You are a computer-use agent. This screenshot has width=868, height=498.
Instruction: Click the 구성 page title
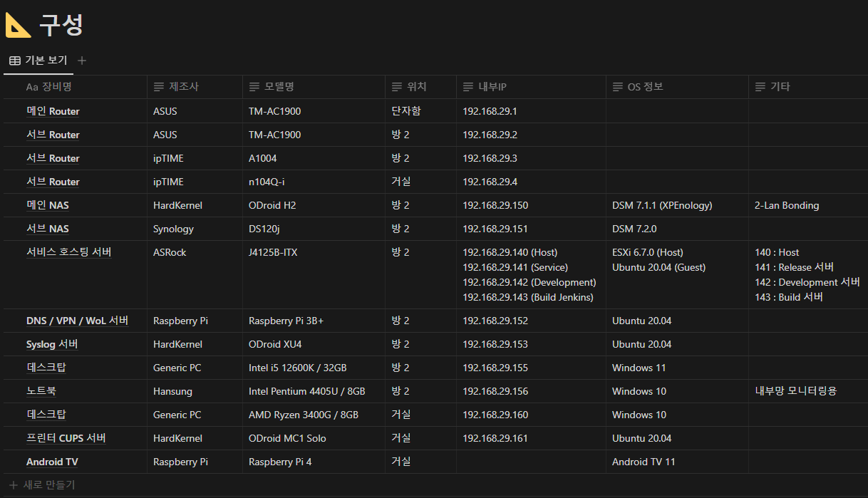click(61, 25)
